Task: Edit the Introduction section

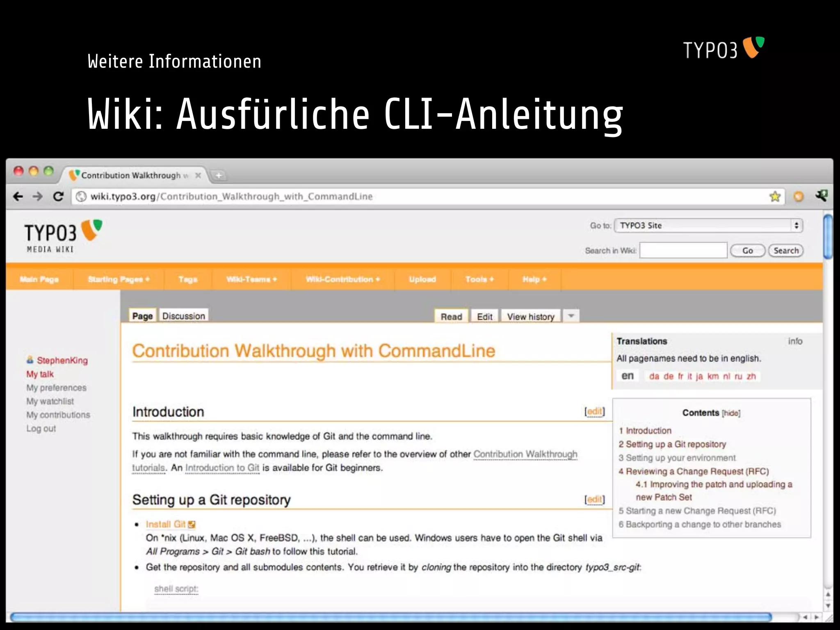Action: (595, 411)
